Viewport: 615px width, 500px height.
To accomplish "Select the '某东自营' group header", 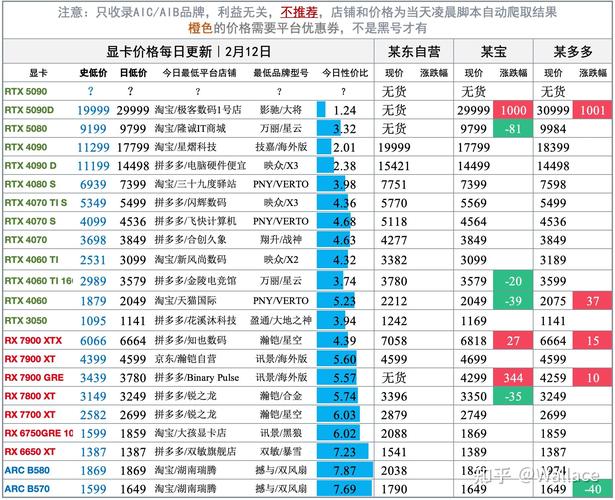I will tap(414, 51).
